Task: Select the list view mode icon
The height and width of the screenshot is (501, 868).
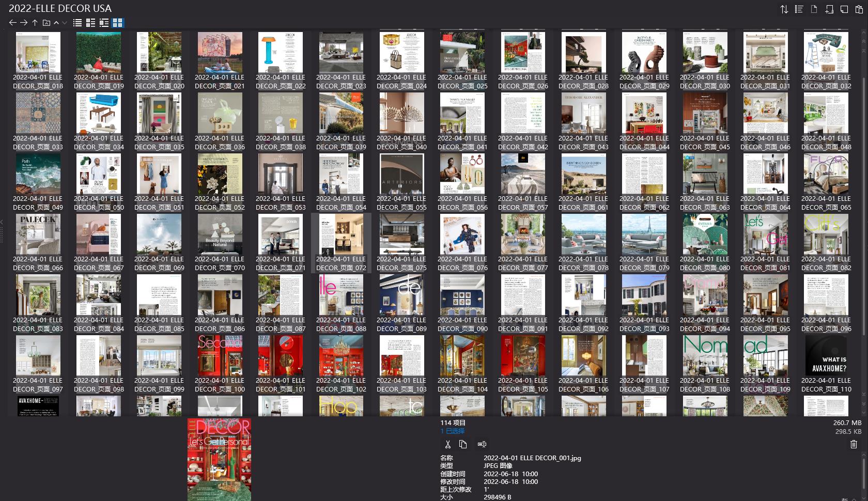Action: 77,22
